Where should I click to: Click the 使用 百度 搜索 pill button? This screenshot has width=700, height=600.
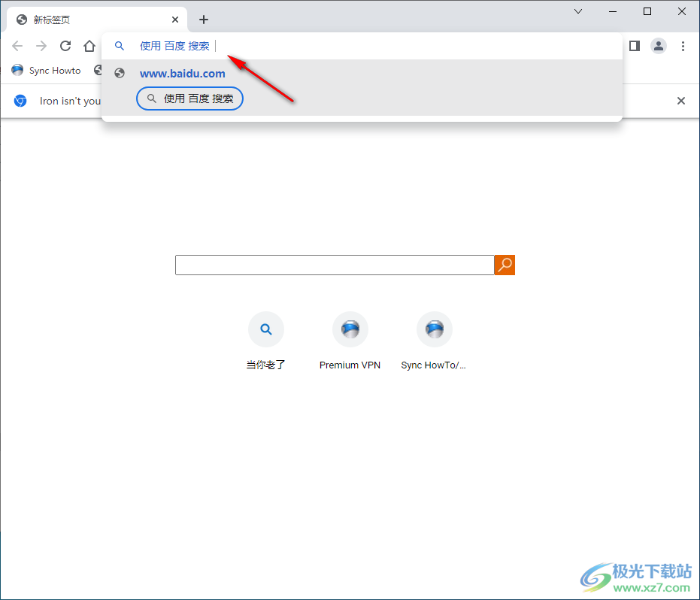189,98
